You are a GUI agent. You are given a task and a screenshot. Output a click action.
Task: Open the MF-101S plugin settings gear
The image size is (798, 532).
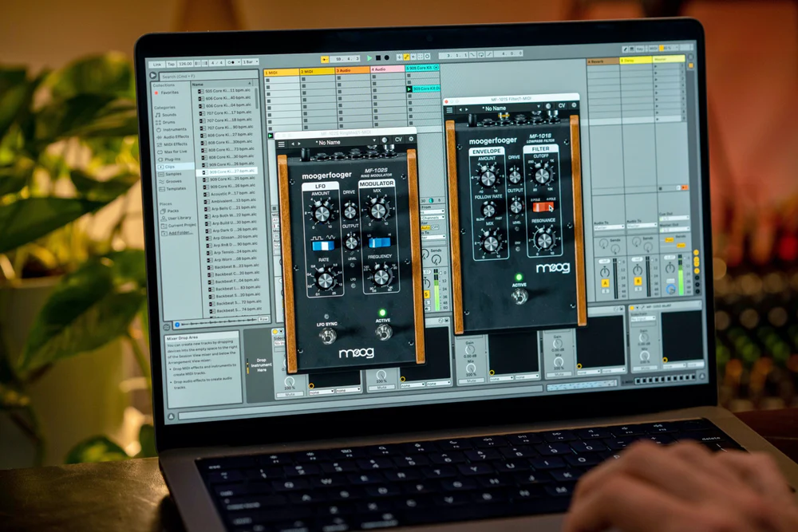coord(573,104)
